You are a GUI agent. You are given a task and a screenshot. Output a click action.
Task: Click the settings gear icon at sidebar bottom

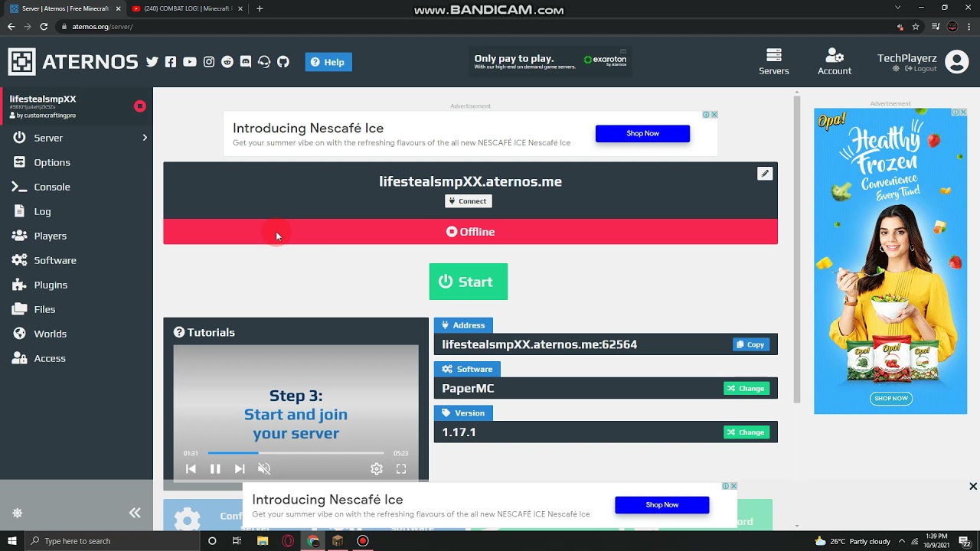17,513
